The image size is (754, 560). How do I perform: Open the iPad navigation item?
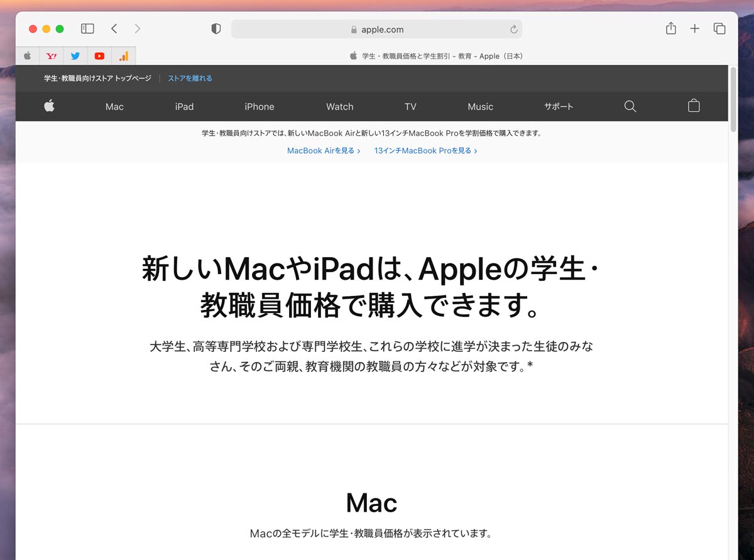click(x=184, y=107)
